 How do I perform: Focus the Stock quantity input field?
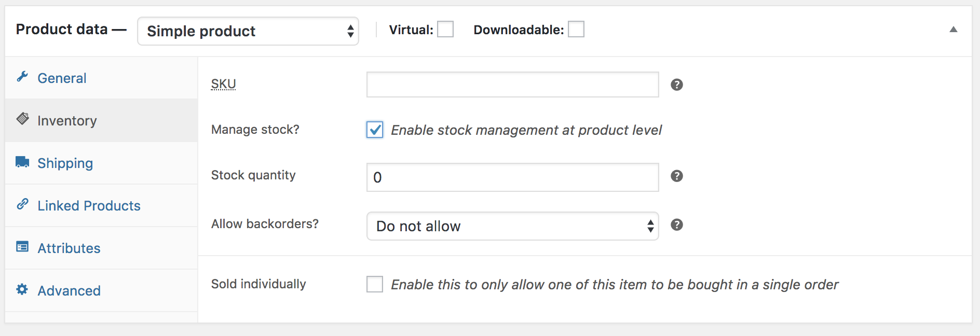tap(513, 177)
